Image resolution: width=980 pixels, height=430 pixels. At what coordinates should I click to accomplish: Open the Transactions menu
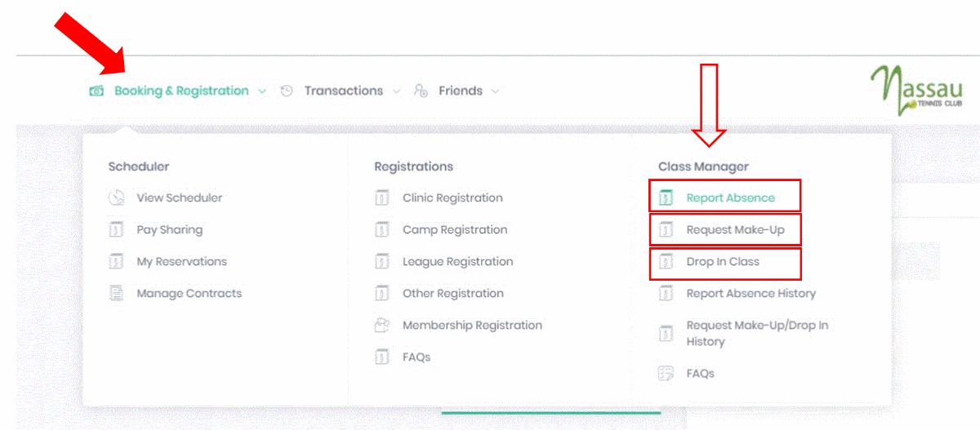tap(343, 91)
